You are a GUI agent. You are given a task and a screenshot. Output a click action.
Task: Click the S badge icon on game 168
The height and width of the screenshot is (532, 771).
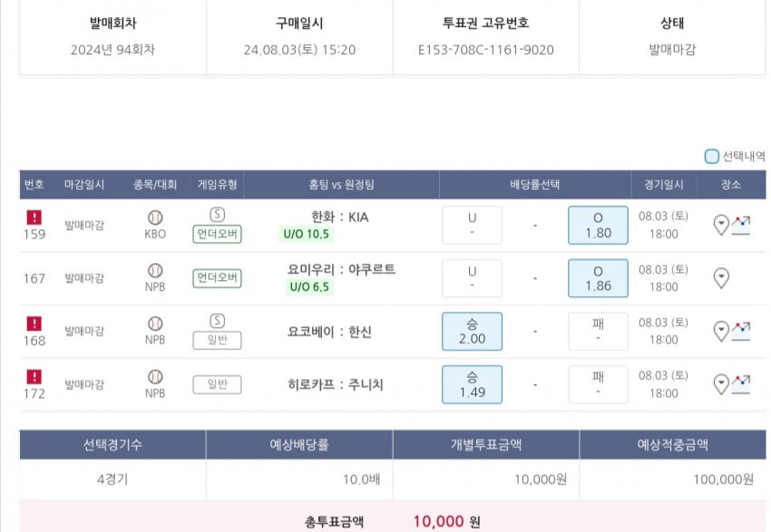[217, 321]
